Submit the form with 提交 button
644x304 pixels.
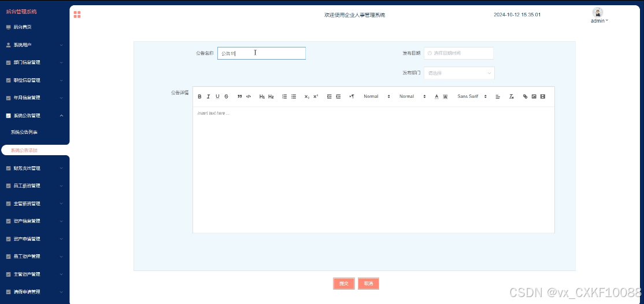[344, 283]
